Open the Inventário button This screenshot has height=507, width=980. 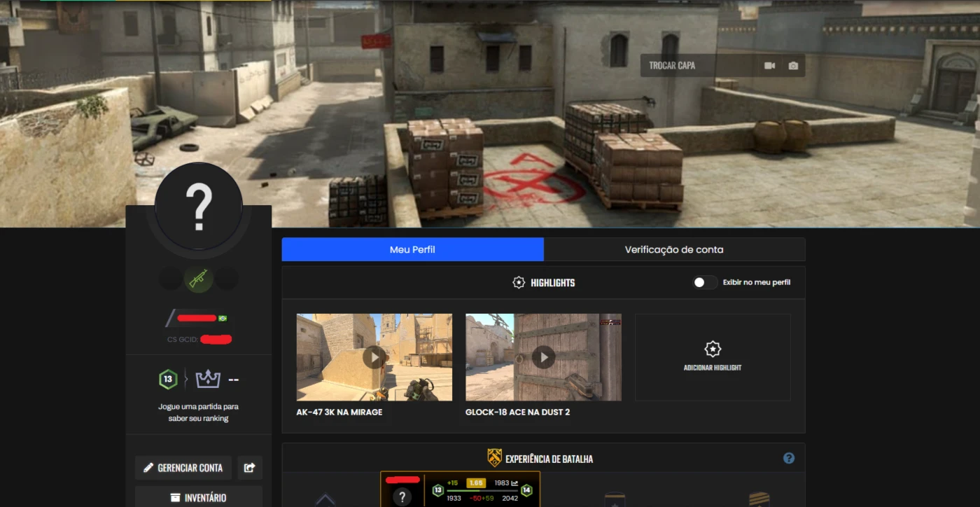[199, 497]
